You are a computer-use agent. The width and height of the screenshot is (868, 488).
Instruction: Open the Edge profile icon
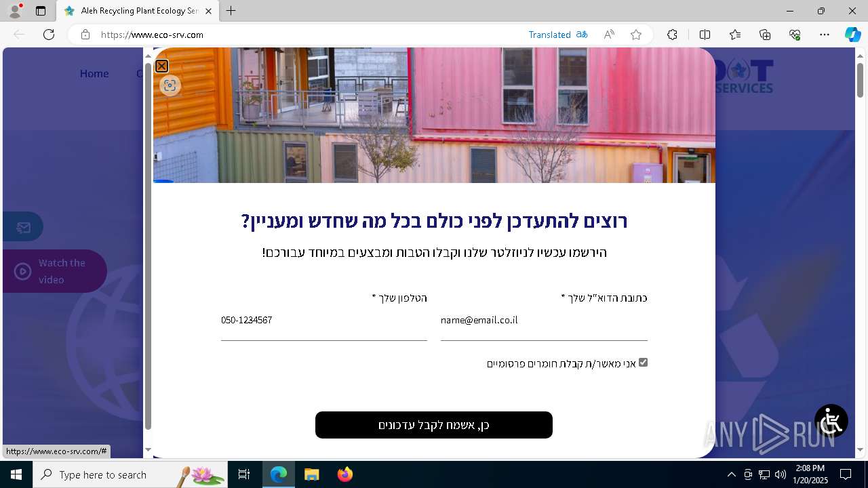pyautogui.click(x=15, y=11)
